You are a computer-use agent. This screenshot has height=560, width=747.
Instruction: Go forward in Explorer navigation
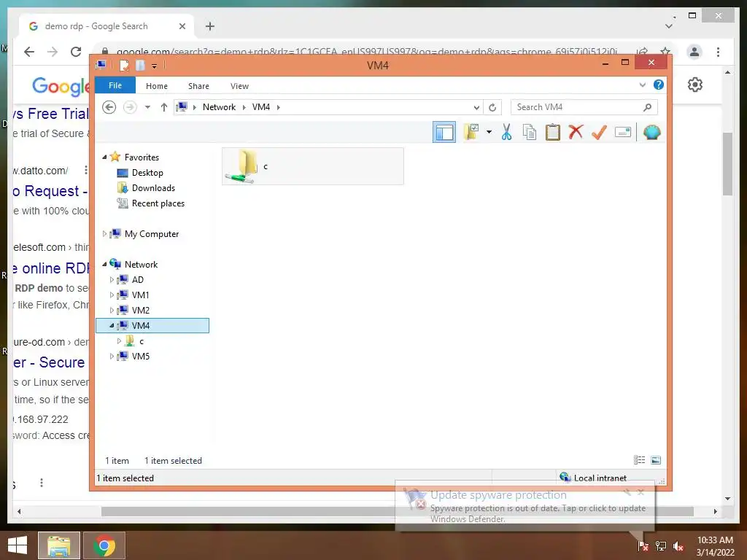(130, 107)
